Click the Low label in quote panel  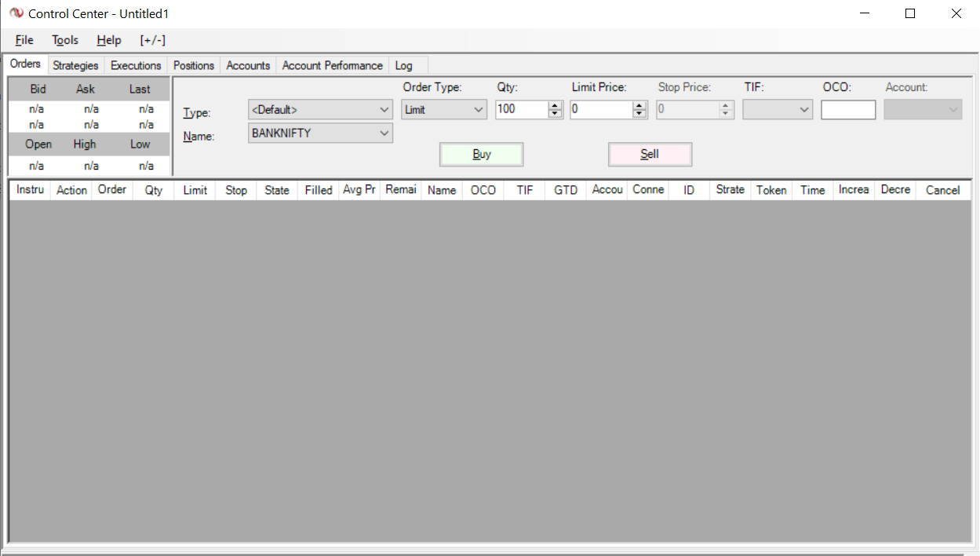[140, 144]
